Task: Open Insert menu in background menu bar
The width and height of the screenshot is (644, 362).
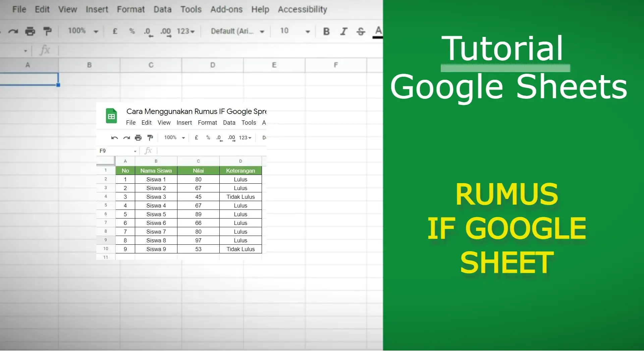Action: click(x=97, y=9)
